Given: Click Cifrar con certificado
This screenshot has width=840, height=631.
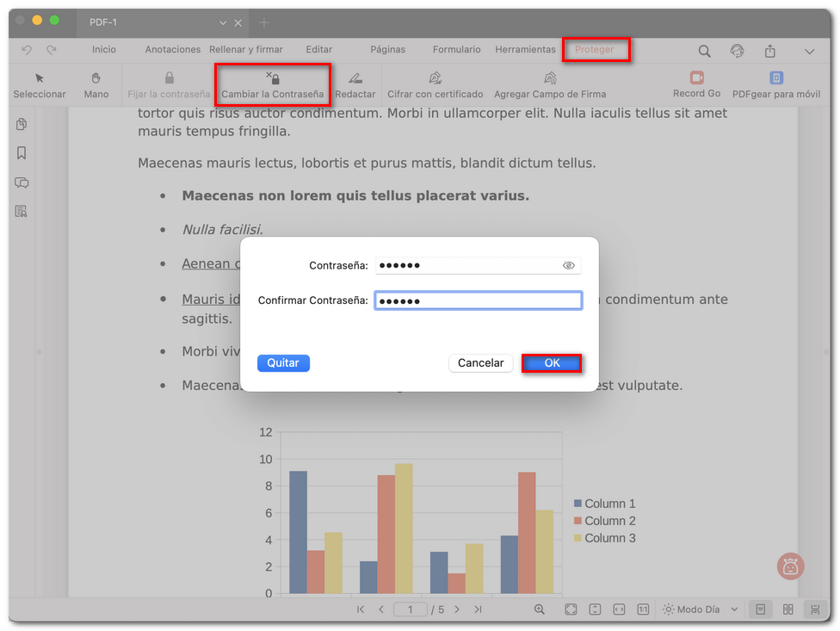Looking at the screenshot, I should pos(437,84).
